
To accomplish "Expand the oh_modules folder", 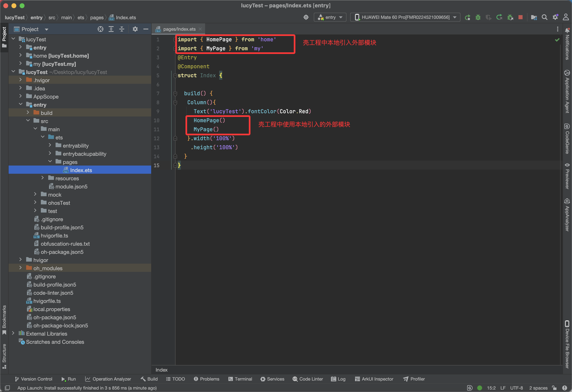I will pyautogui.click(x=20, y=268).
